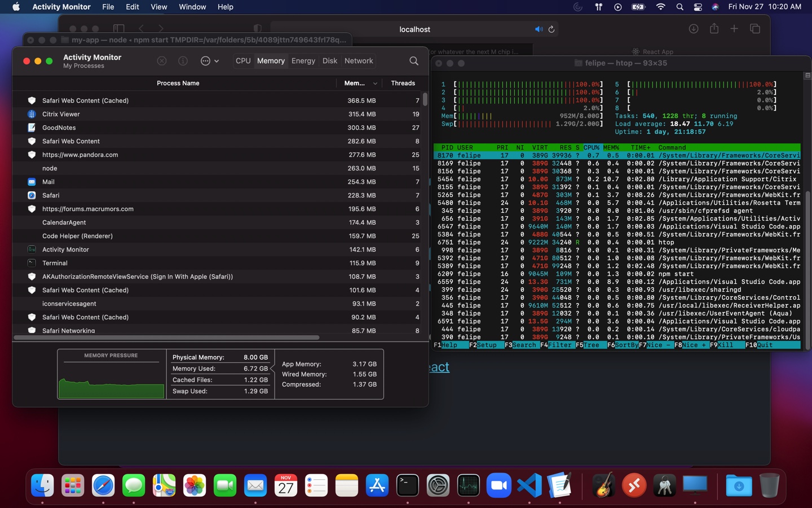This screenshot has width=812, height=508.
Task: Open the View menu
Action: coord(159,7)
